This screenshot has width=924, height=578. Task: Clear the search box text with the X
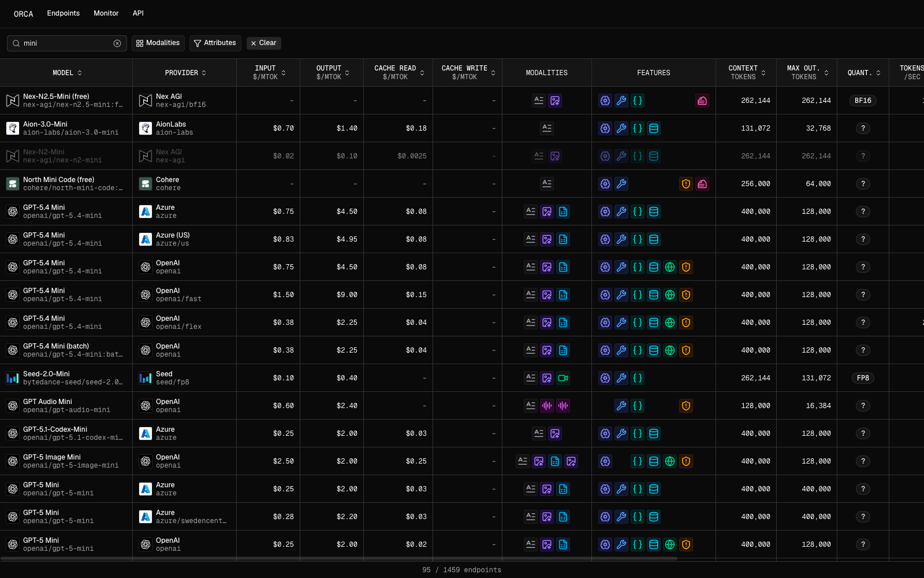[117, 43]
